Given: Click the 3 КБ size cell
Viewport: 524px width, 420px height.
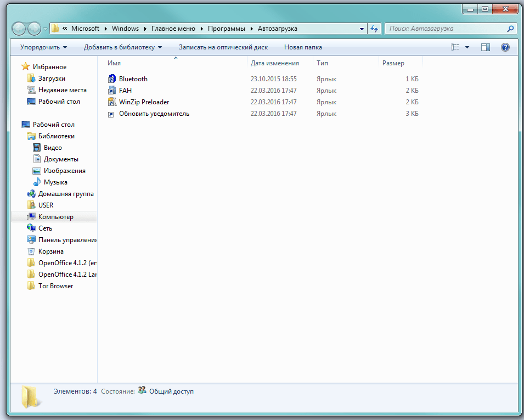Looking at the screenshot, I should pos(412,114).
